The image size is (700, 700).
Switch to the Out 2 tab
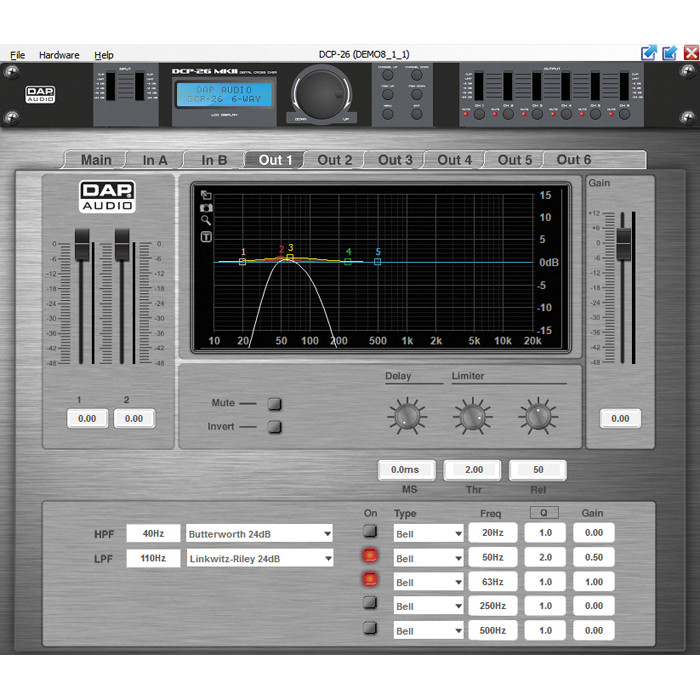click(335, 160)
